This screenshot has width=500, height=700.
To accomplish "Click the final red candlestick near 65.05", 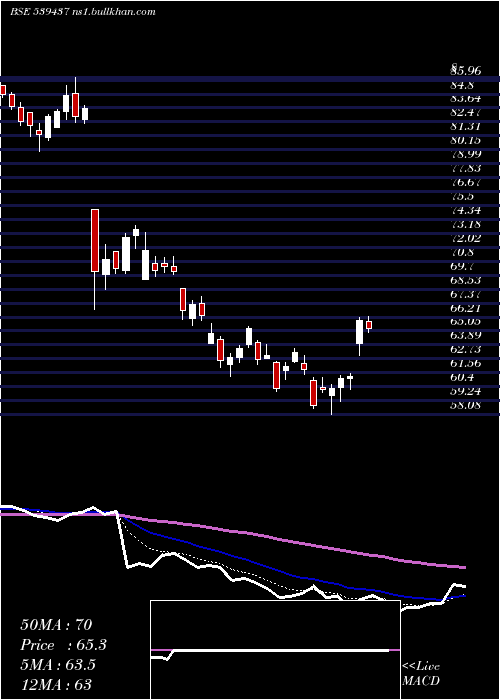I will [369, 325].
